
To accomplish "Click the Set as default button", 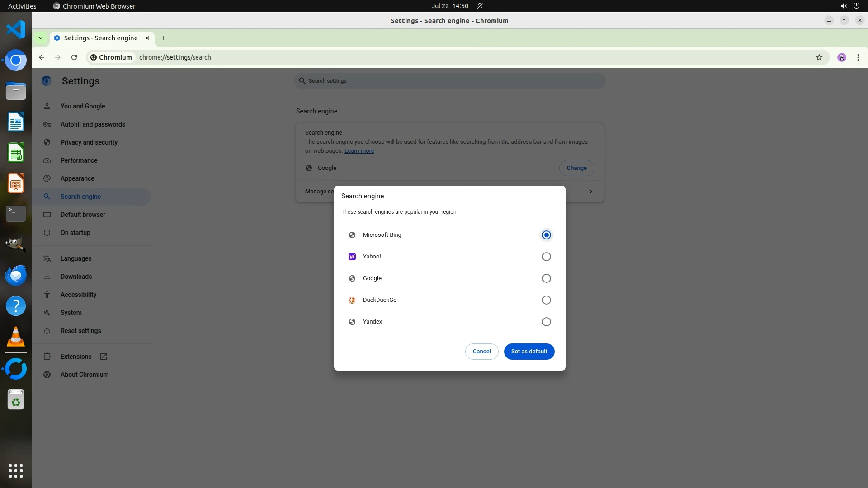I will (x=529, y=352).
